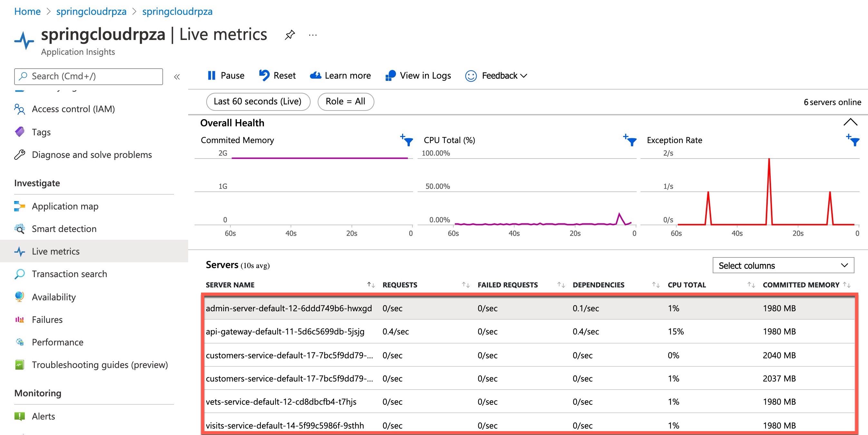Add filter to Exception Rate chart
This screenshot has width=868, height=435.
[853, 140]
